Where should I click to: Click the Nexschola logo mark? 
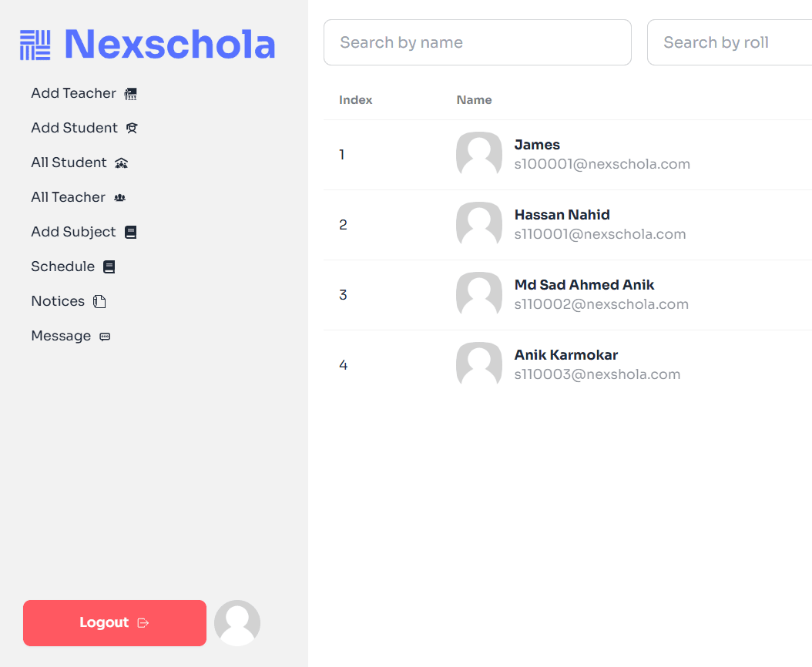pyautogui.click(x=35, y=45)
